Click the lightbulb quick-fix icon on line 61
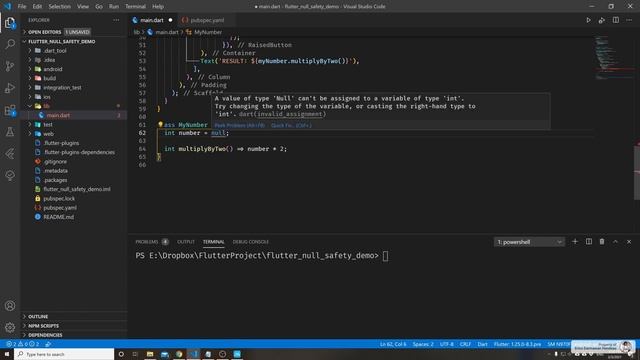 (160, 124)
